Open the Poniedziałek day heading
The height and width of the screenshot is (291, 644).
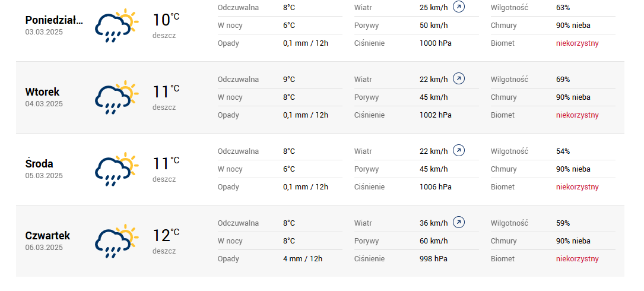54,20
